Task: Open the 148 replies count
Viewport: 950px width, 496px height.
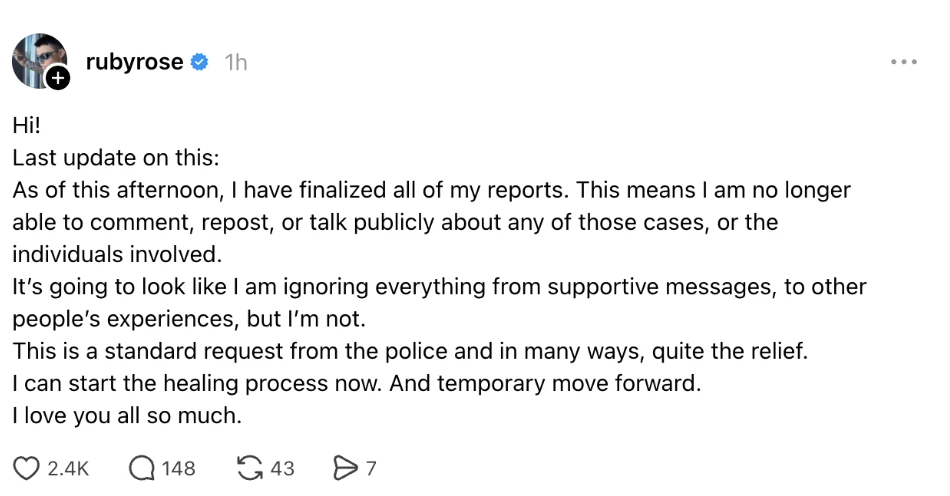Action: (x=178, y=467)
